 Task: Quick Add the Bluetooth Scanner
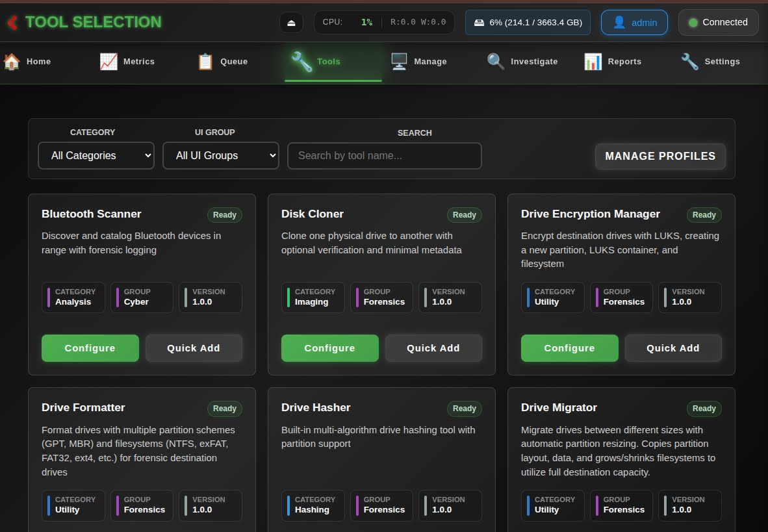[194, 348]
